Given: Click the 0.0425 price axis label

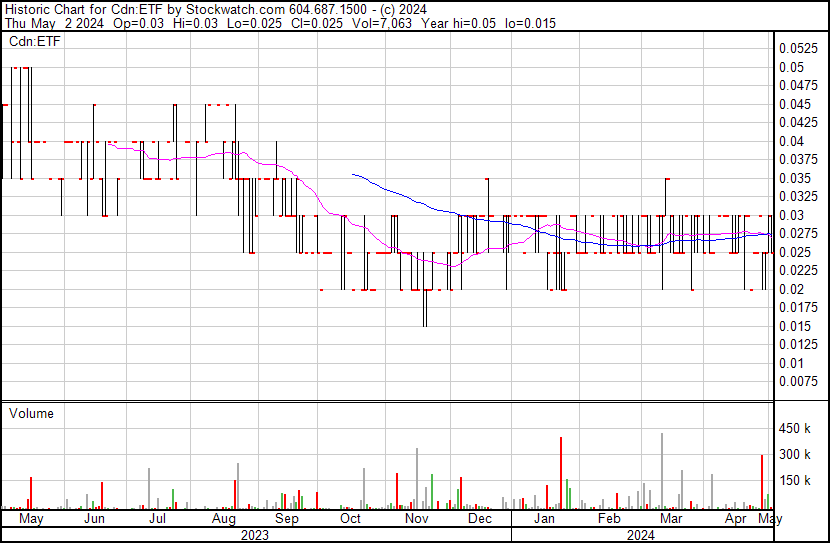Looking at the screenshot, I should (798, 123).
